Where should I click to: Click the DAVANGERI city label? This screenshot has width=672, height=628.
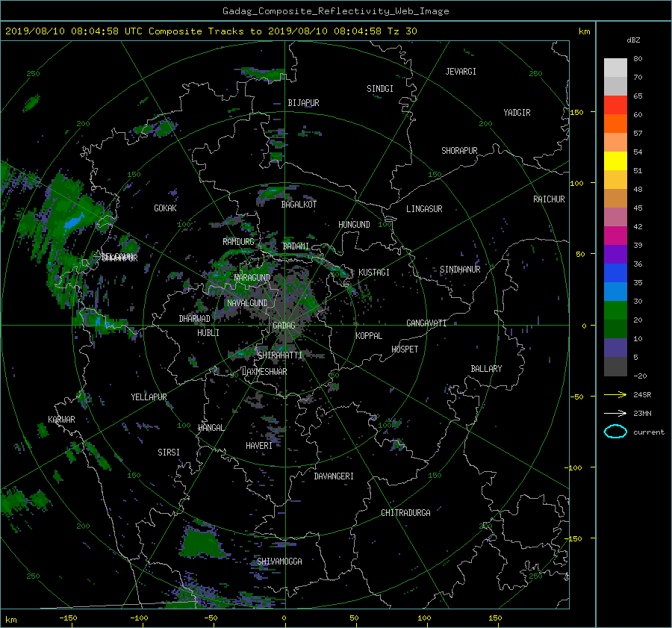(334, 476)
